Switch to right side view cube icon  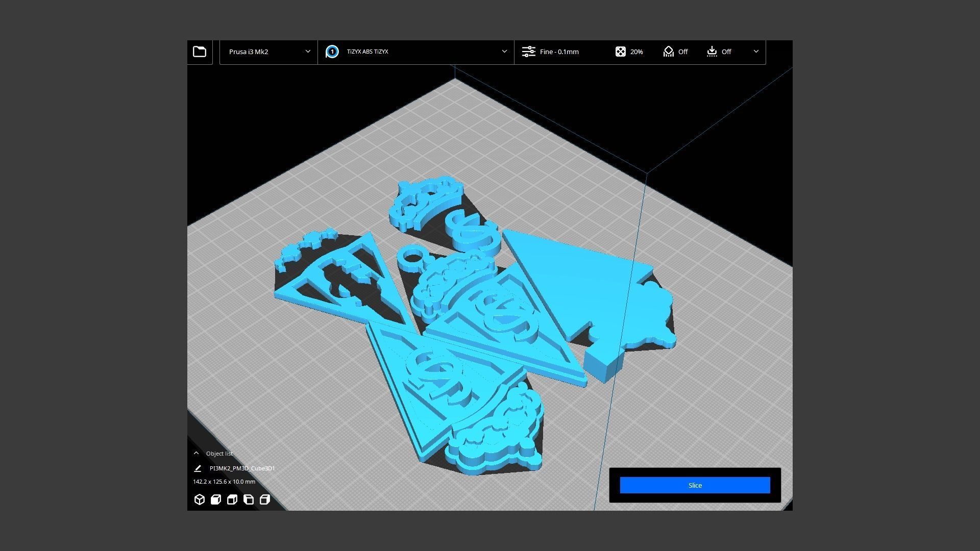(x=265, y=499)
